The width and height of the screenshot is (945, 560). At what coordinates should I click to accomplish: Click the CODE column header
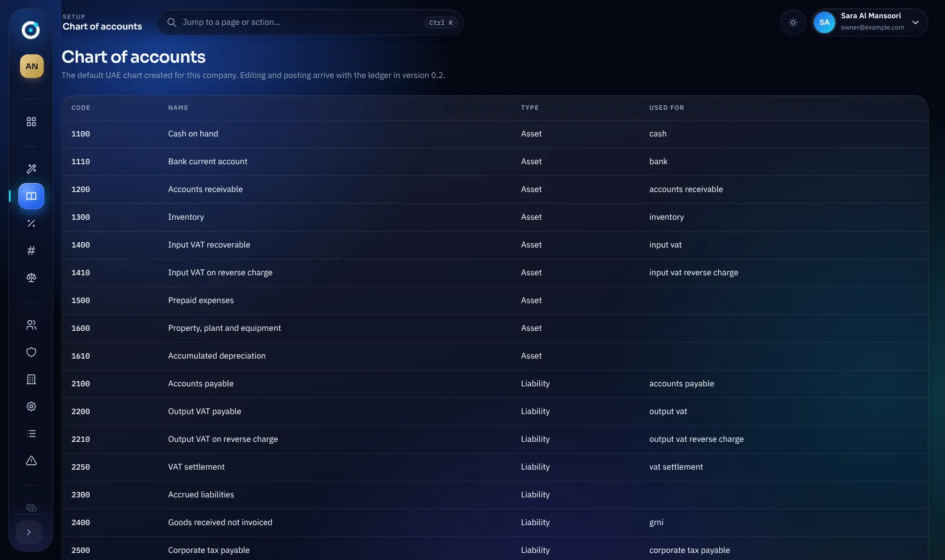(x=81, y=108)
